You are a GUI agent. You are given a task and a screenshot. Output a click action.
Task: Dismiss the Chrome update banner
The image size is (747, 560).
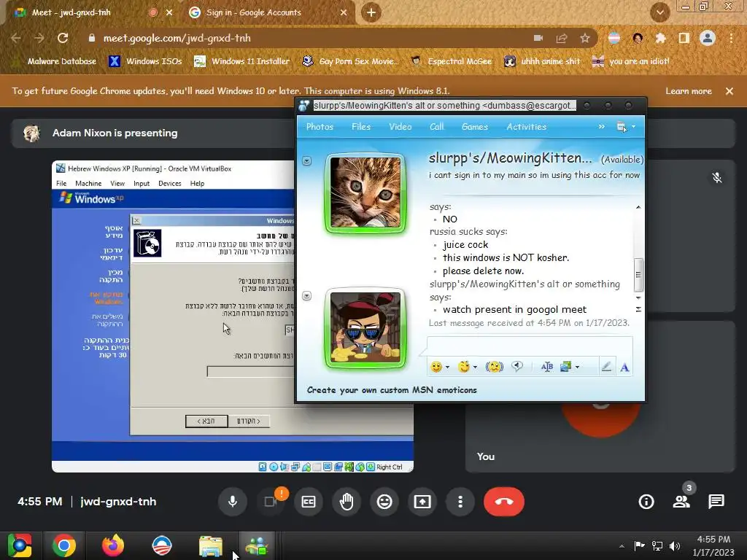(x=729, y=91)
